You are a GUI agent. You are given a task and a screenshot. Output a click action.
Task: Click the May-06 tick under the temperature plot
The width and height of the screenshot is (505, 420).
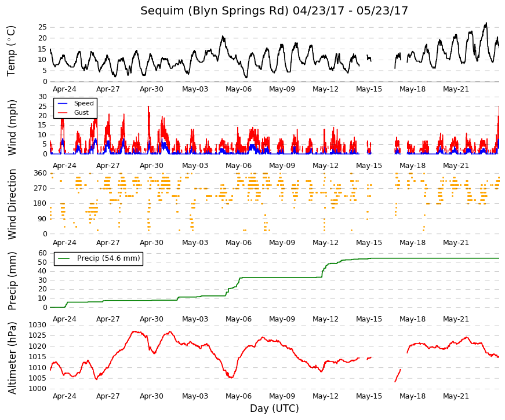coord(238,89)
